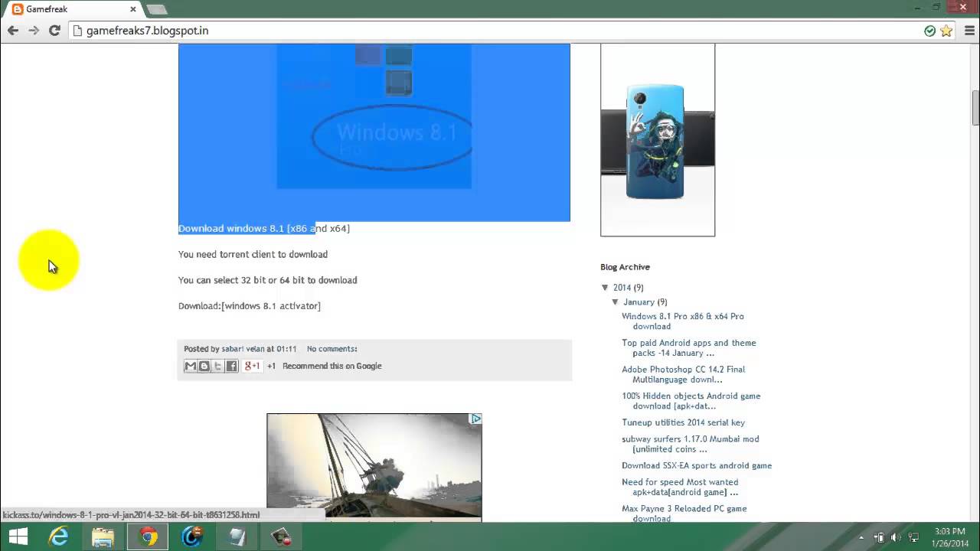Click the taskbar clock showing 3:03 PM
Image resolution: width=980 pixels, height=551 pixels.
950,537
